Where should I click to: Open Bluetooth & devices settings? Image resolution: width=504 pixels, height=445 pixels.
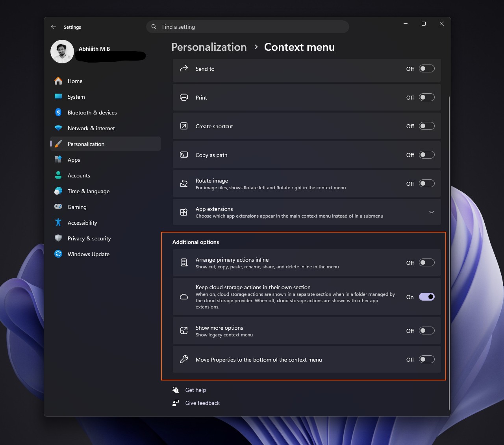coord(106,112)
